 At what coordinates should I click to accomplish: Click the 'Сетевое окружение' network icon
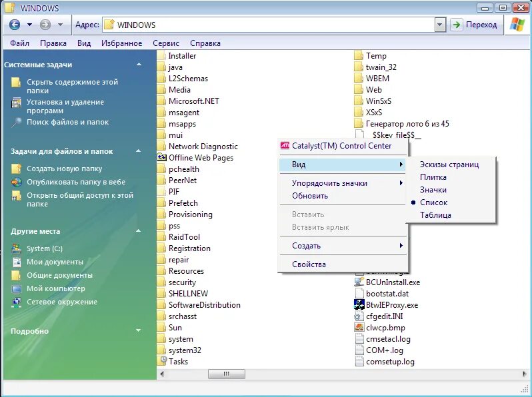point(16,302)
